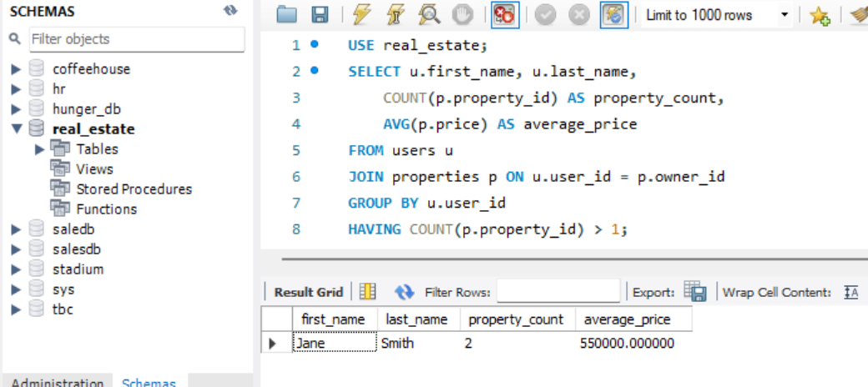Stop query execution with hand icon
Viewport: 868px width, 387px height.
pyautogui.click(x=462, y=15)
